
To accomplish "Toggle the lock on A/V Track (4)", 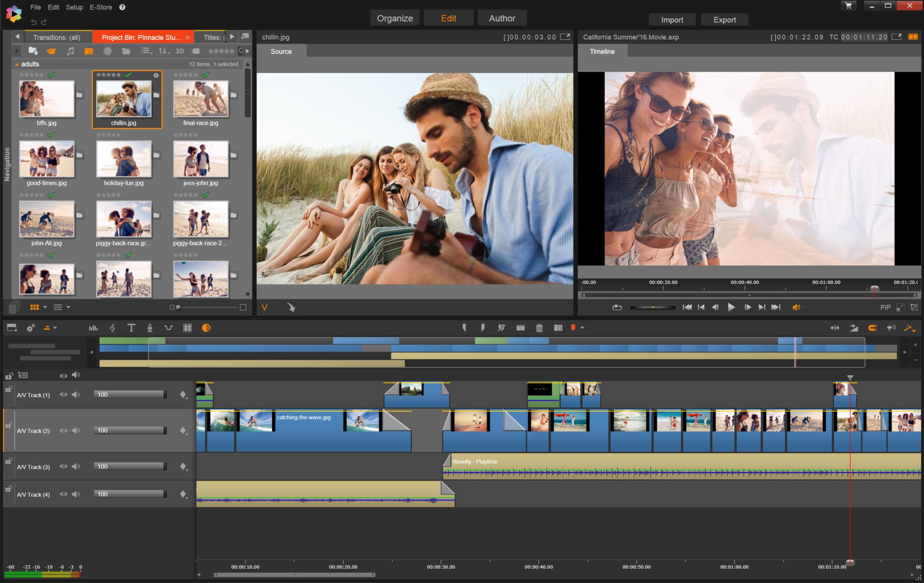I will tap(8, 489).
